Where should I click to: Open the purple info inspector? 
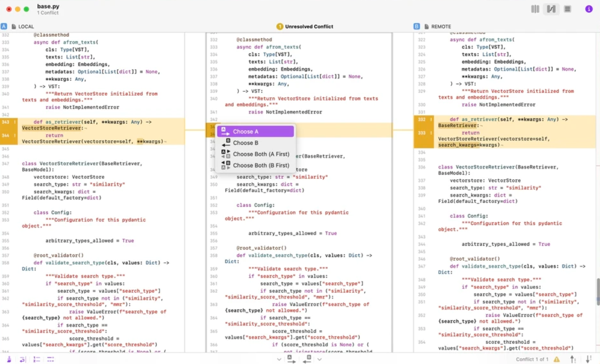[x=589, y=9]
